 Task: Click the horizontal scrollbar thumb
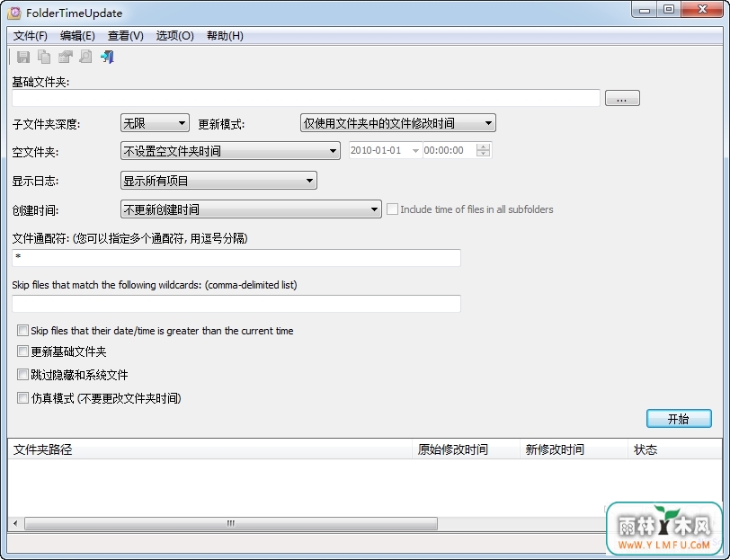coord(231,523)
